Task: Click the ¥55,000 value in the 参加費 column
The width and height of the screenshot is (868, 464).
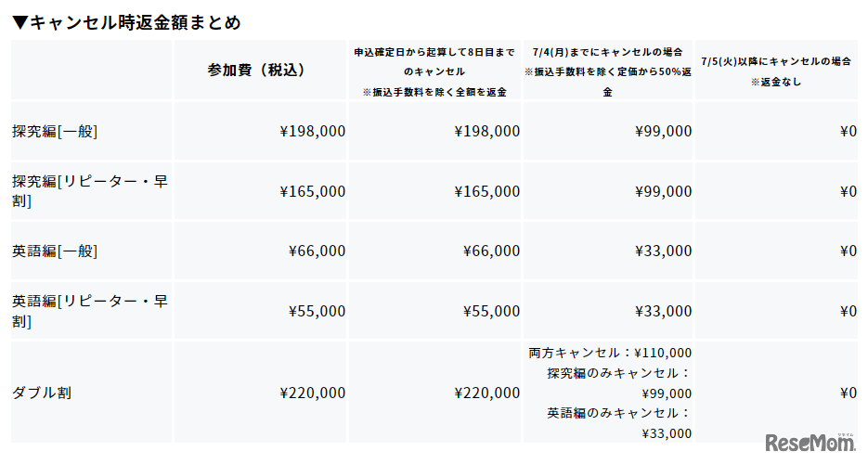Action: 317,311
